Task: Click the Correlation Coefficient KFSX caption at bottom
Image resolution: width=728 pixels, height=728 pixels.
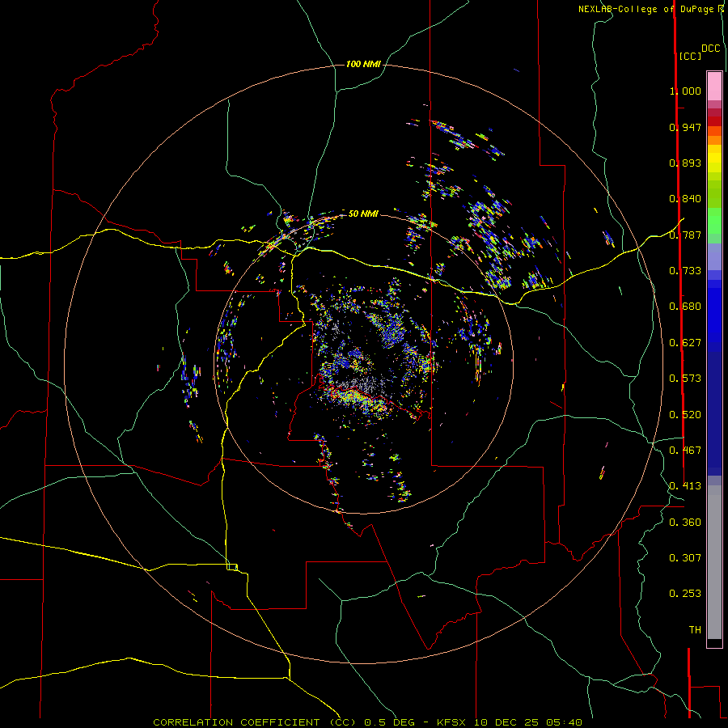Action: [x=367, y=722]
